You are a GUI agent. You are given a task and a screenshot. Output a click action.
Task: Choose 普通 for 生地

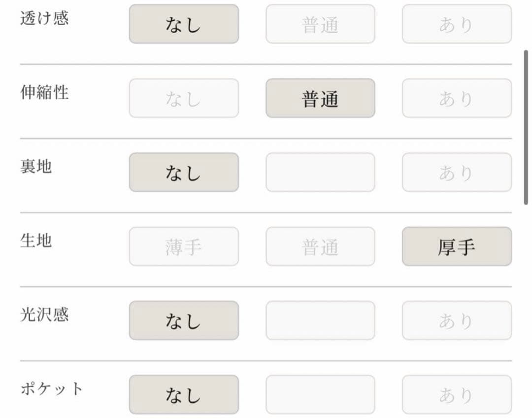[320, 246]
